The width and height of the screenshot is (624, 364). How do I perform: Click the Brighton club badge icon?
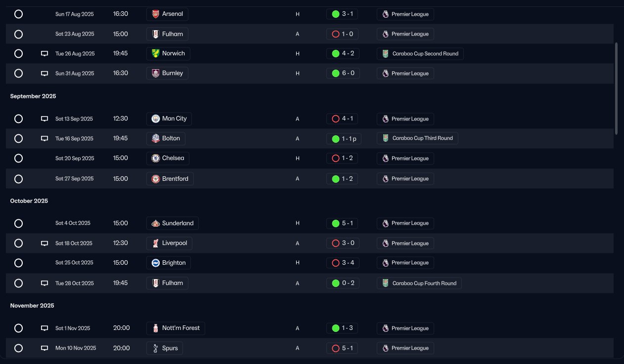point(156,263)
